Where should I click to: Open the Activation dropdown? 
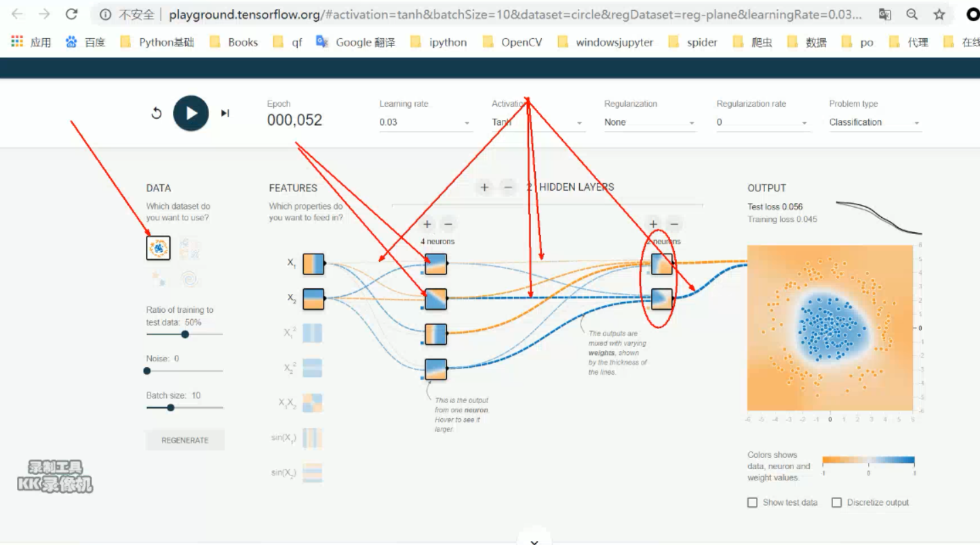[537, 123]
